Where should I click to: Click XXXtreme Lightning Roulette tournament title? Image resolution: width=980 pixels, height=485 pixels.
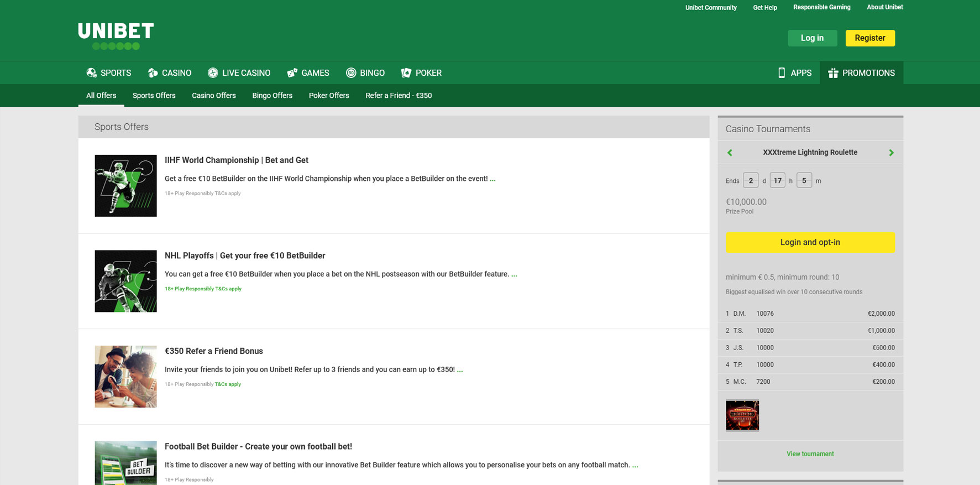tap(810, 153)
